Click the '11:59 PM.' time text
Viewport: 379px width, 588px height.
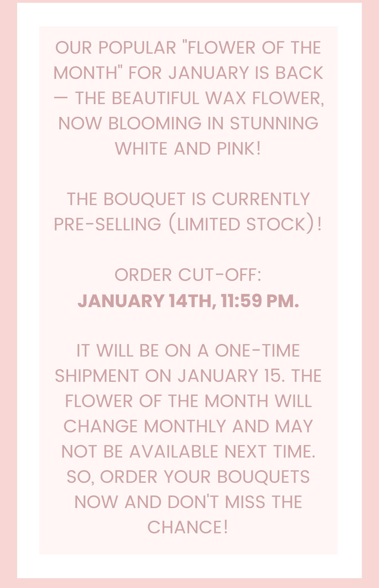click(x=260, y=301)
